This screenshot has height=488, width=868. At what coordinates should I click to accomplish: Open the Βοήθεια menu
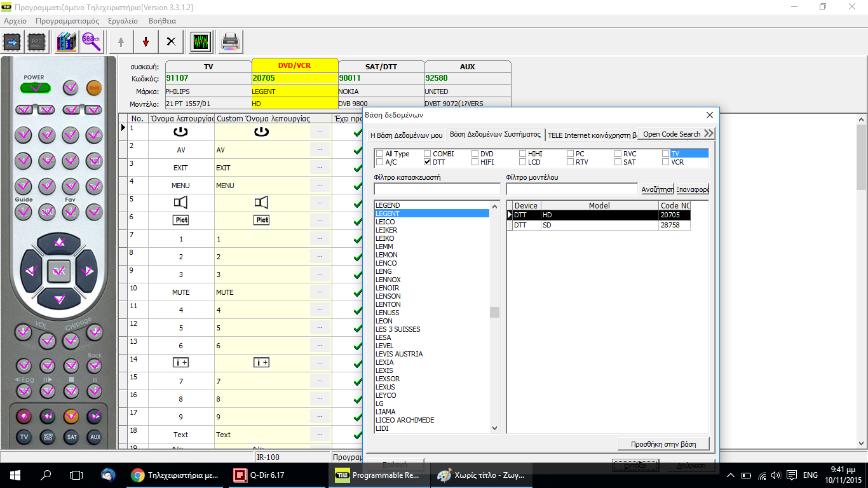pos(163,21)
